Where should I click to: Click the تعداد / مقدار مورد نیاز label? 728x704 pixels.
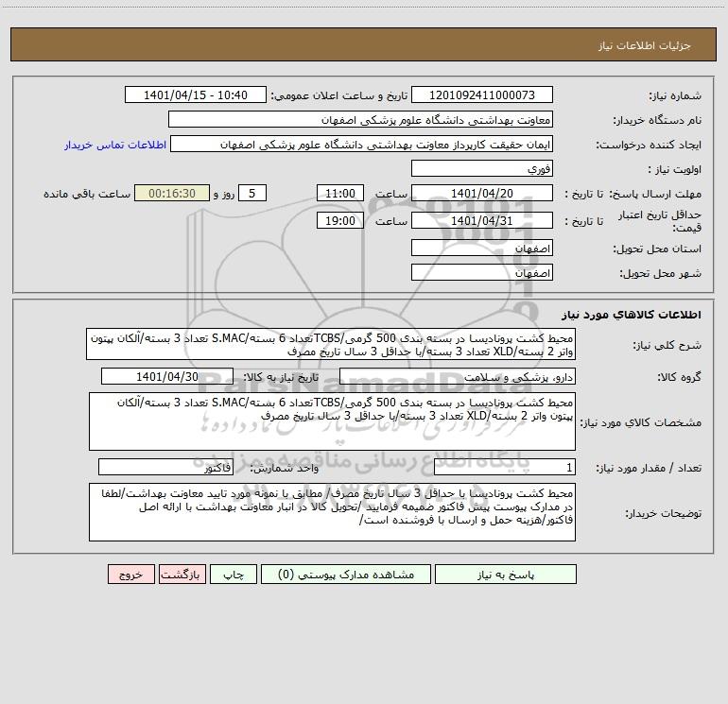pos(649,468)
